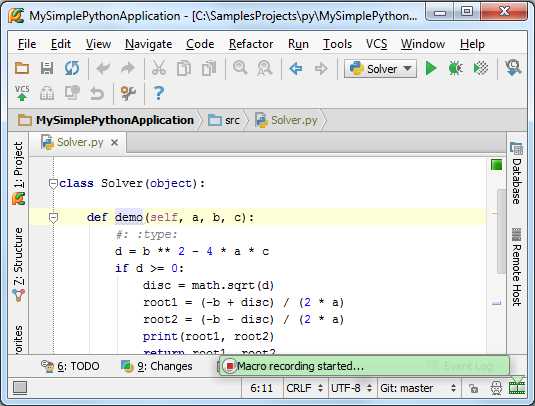Click the src breadcrumb folder
The height and width of the screenshot is (406, 535).
pos(225,120)
